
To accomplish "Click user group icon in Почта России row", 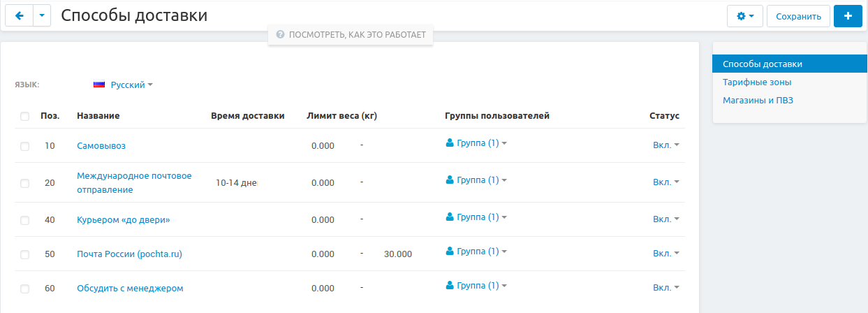I will [450, 251].
